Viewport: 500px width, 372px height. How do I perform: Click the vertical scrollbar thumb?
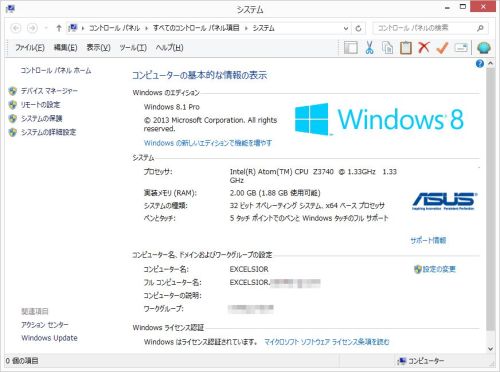tap(490, 199)
